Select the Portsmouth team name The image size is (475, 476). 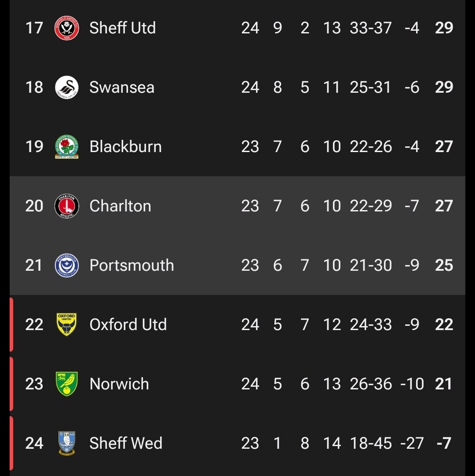pyautogui.click(x=132, y=265)
